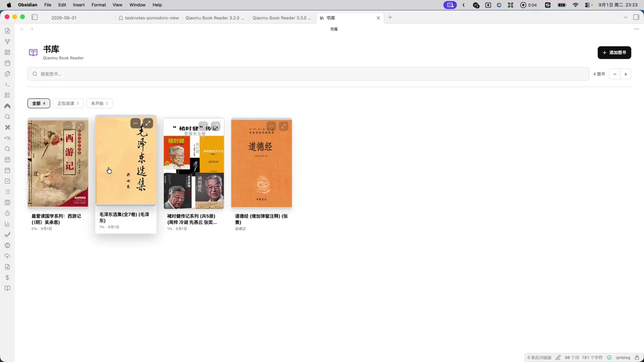Open the kanban columns ribbon icon
Image resolution: width=644 pixels, height=362 pixels.
[x=7, y=203]
